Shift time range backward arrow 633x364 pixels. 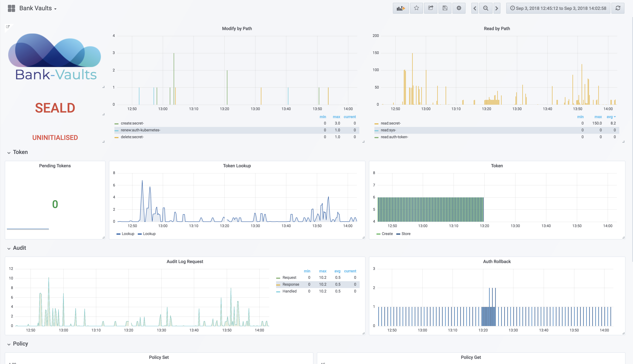click(475, 8)
